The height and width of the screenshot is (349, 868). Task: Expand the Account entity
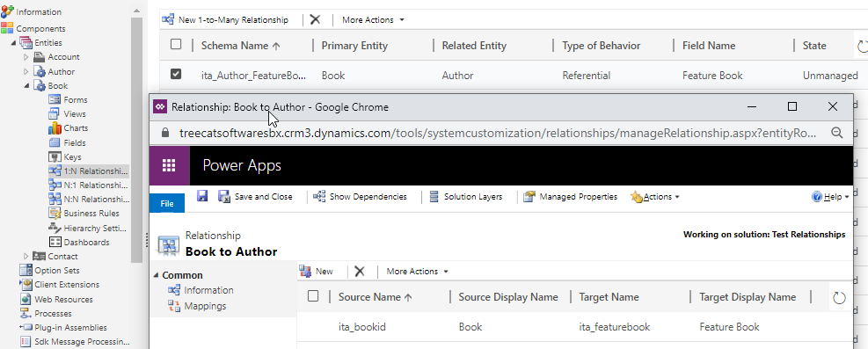[x=26, y=57]
